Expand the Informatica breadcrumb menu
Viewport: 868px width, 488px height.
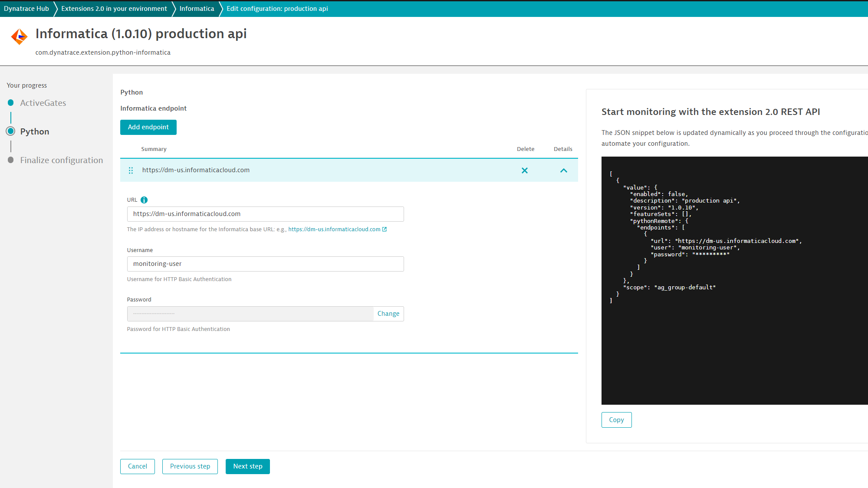coord(197,9)
